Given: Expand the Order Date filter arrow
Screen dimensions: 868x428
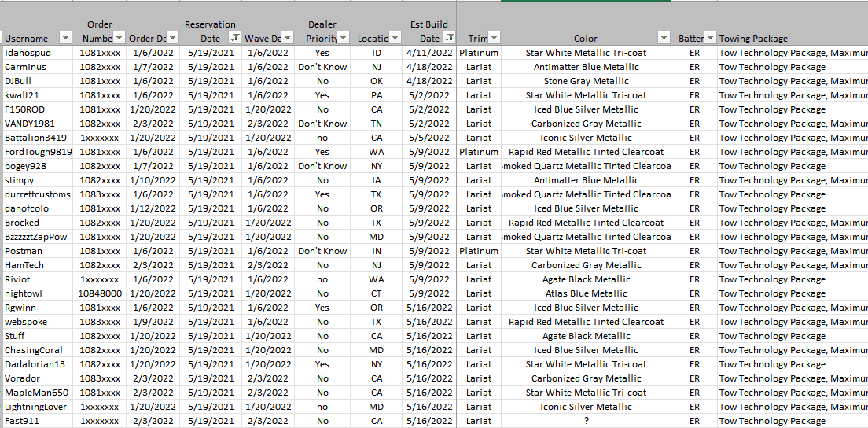Looking at the screenshot, I should pyautogui.click(x=171, y=39).
